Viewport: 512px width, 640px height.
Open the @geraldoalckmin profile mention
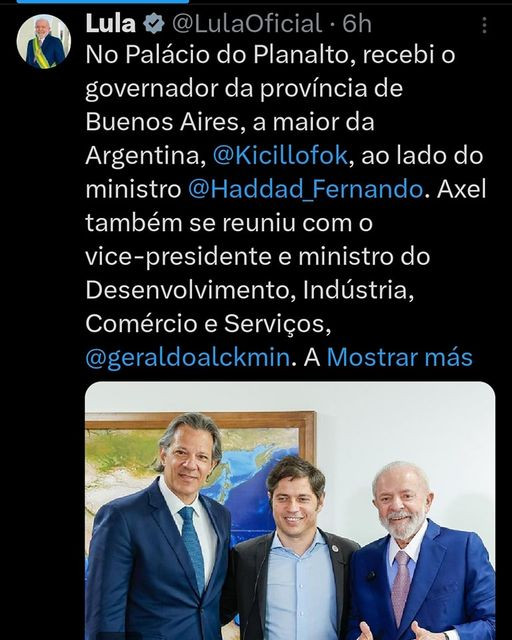pos(188,357)
